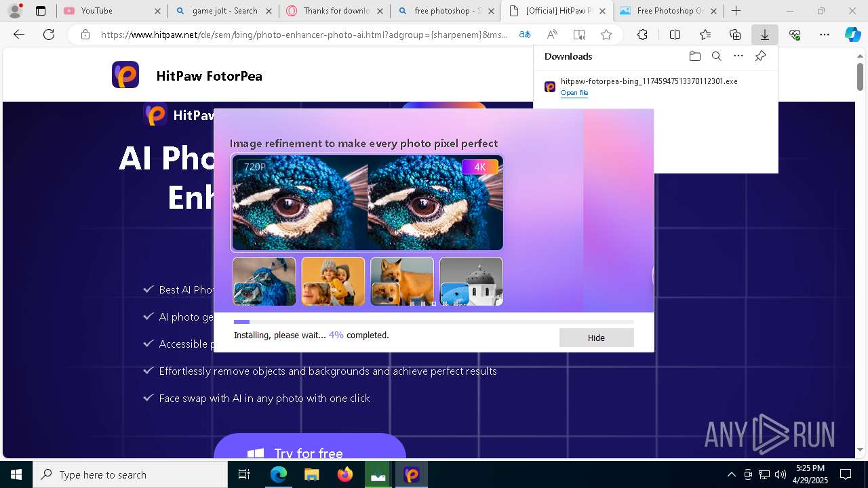Toggle split screen view

click(675, 35)
